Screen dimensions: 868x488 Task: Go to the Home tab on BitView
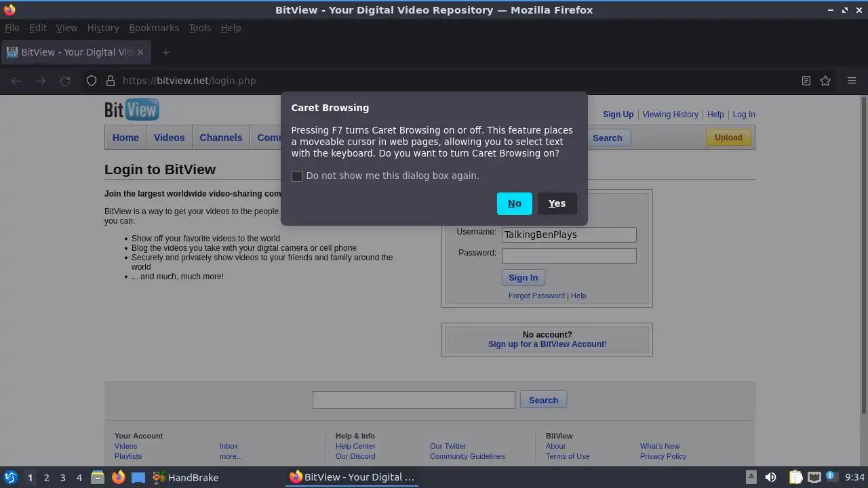[x=125, y=138]
